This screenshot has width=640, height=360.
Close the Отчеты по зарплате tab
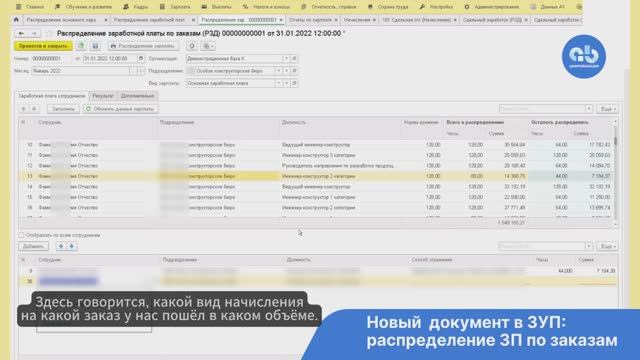click(336, 20)
